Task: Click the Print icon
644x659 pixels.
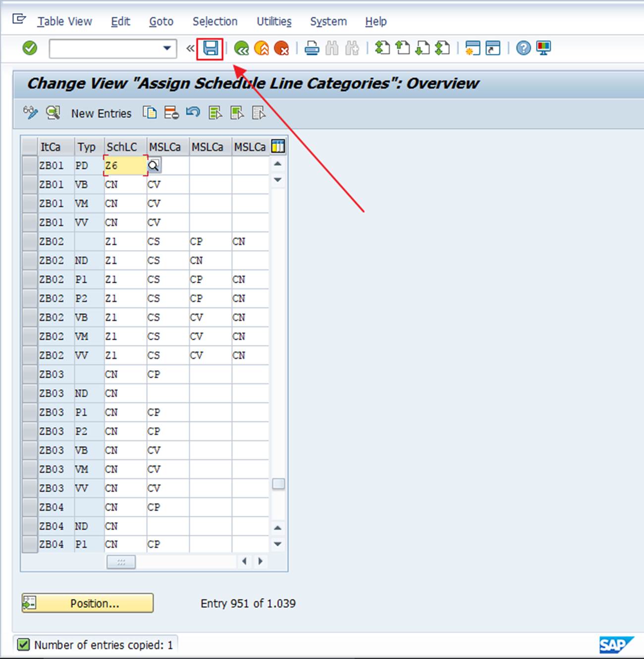Action: tap(312, 49)
